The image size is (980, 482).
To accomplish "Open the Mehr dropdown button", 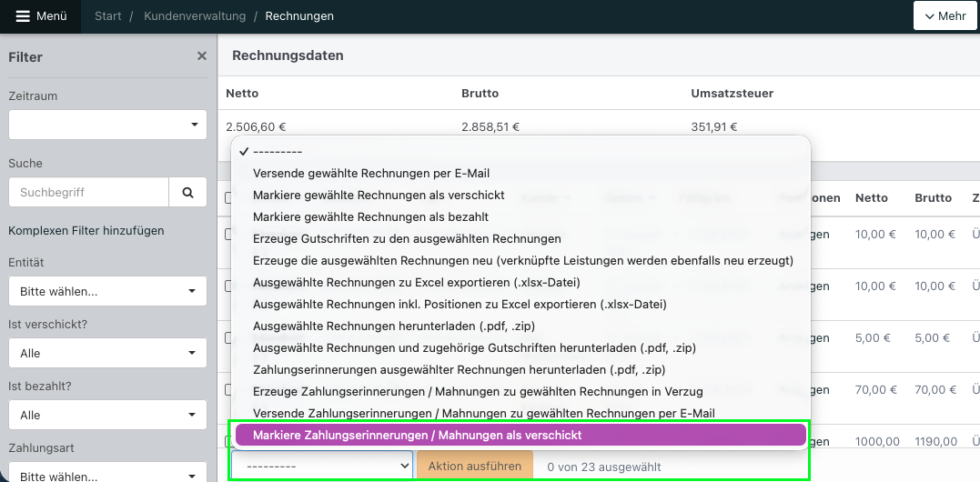I will (945, 16).
